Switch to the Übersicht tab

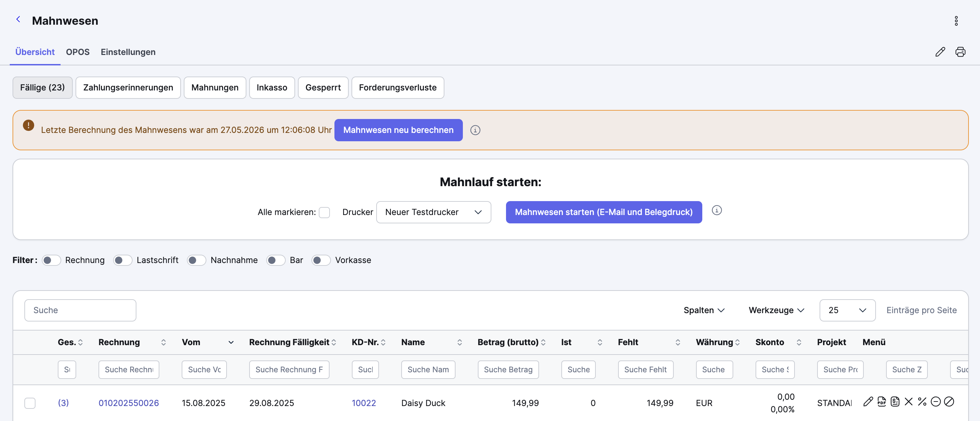click(35, 52)
